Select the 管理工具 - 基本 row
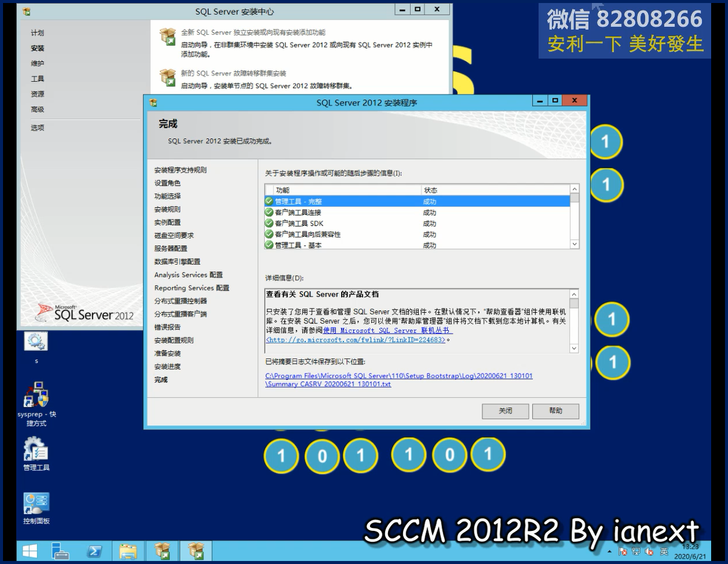728x564 pixels. (x=417, y=245)
